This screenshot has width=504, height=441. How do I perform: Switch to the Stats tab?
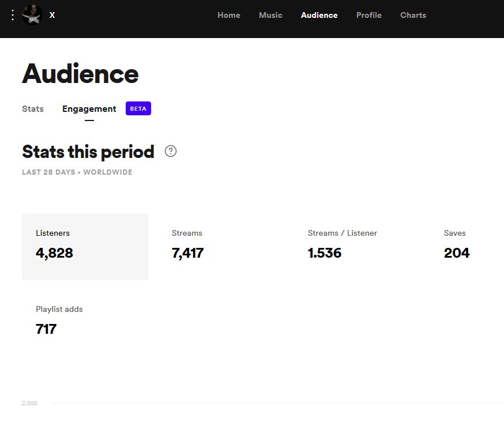tap(33, 109)
